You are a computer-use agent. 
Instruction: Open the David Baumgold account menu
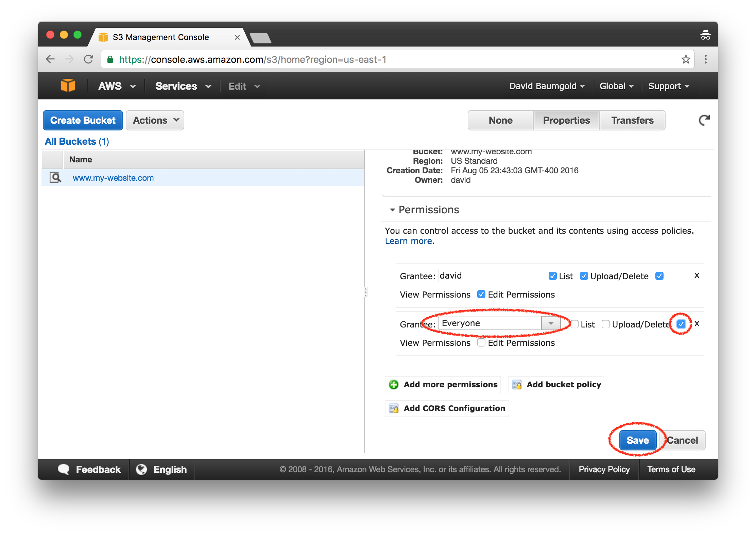(x=547, y=86)
